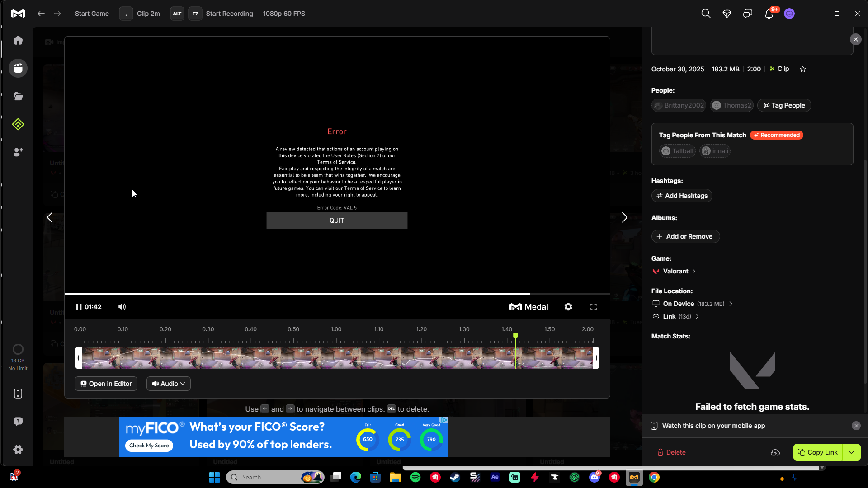868x488 pixels.
Task: Favorite the clip with star icon
Action: 803,69
